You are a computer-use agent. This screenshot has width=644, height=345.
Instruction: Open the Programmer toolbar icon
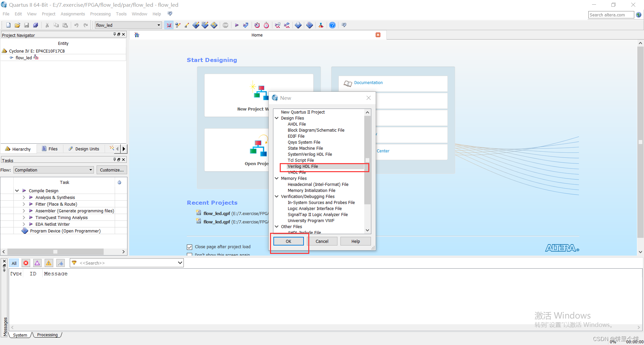click(310, 25)
